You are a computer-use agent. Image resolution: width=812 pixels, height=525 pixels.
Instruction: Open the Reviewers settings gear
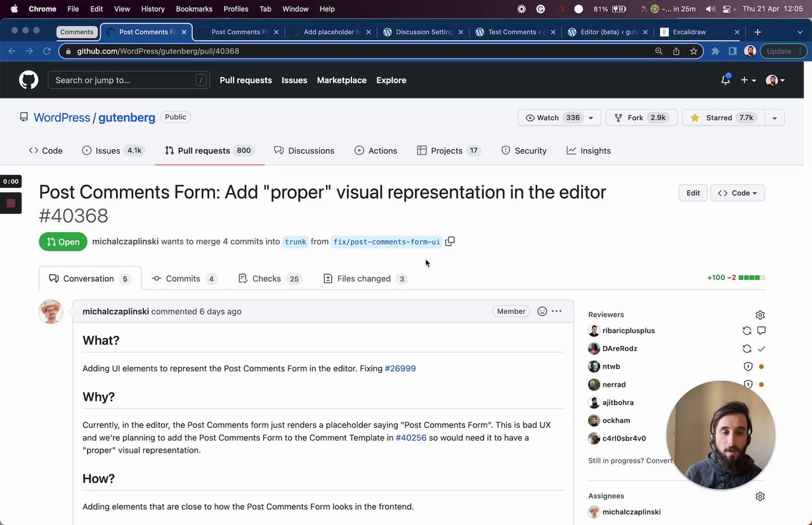pyautogui.click(x=760, y=315)
